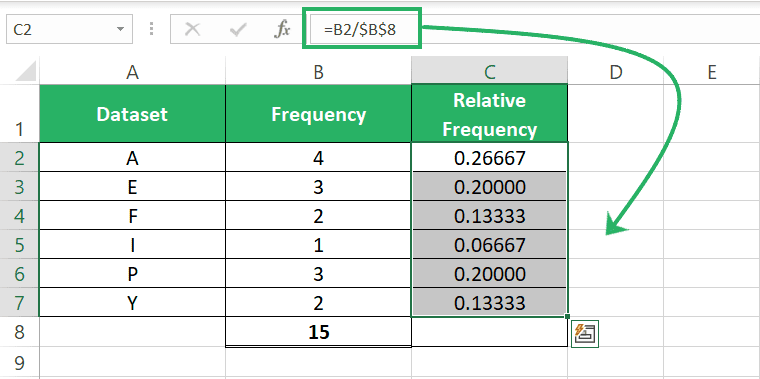The image size is (760, 379).
Task: Click the Cancel (X) formula bar icon
Action: [192, 30]
